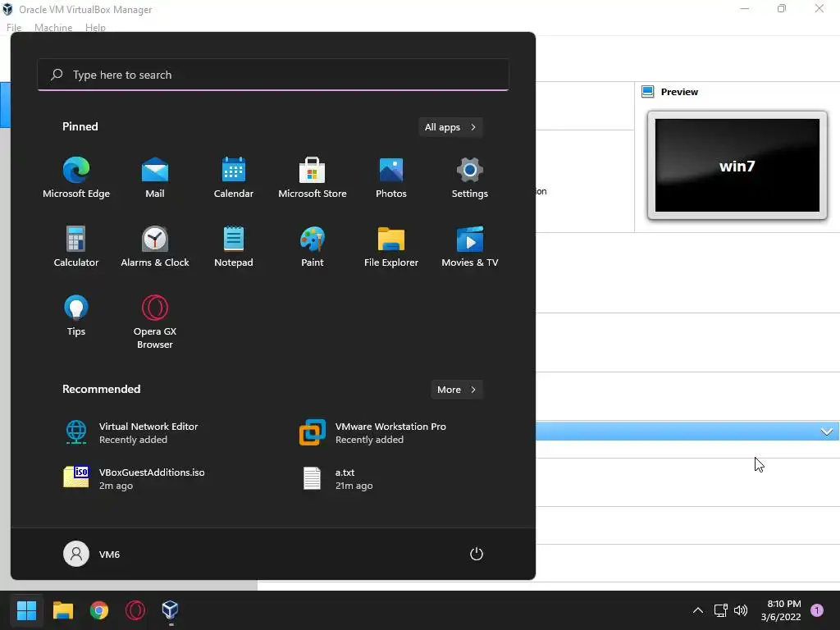840x630 pixels.
Task: Open Notepad from pinned apps
Action: coord(234,247)
